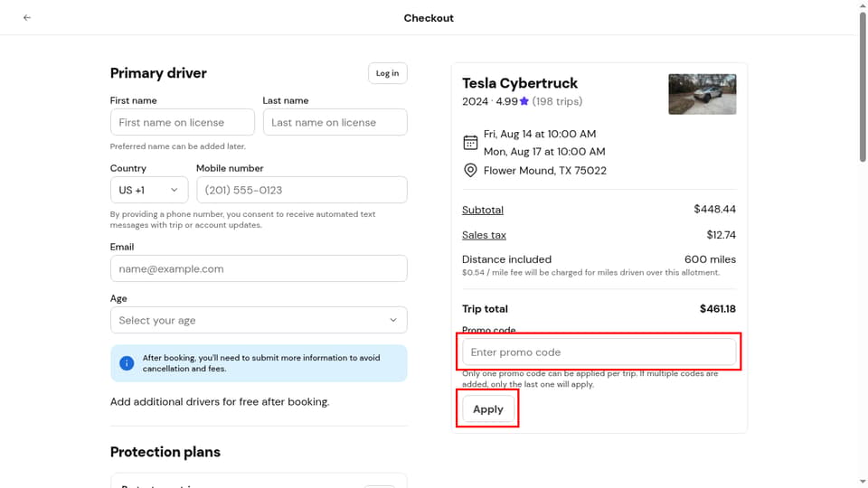Click the $12.74 sales tax amount
Viewport: 868px width, 488px height.
pos(721,235)
